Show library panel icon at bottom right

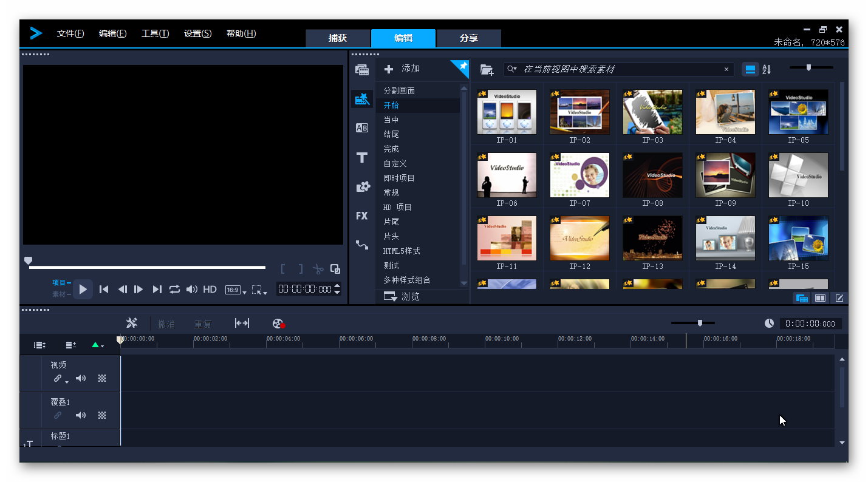coord(802,298)
